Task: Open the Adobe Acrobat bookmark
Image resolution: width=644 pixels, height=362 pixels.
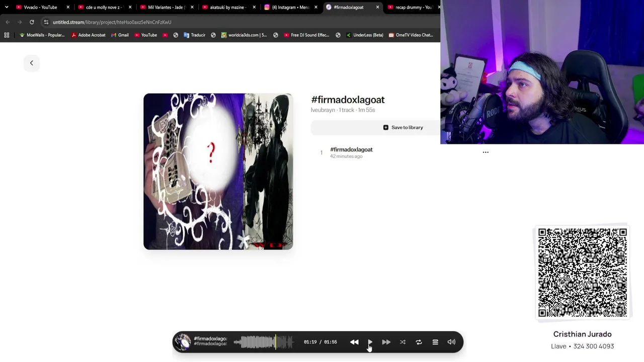Action: (88, 35)
